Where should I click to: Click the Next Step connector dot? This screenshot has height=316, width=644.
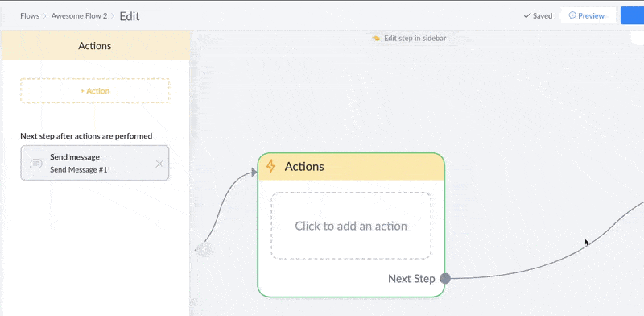point(445,279)
